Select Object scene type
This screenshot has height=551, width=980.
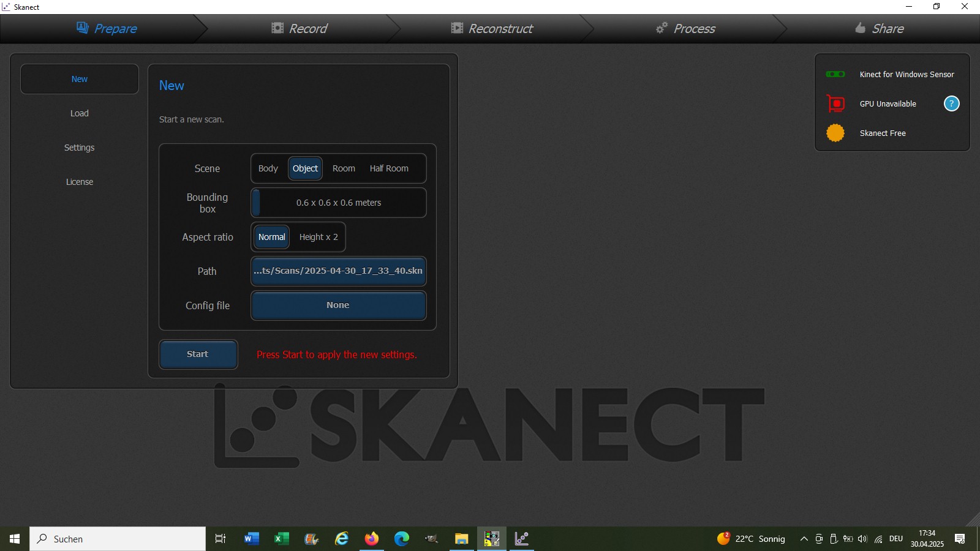click(305, 168)
